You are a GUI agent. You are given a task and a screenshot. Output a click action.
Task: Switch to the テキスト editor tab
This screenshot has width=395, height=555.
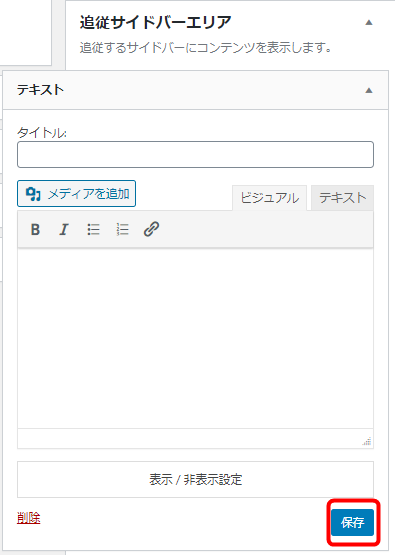click(342, 198)
